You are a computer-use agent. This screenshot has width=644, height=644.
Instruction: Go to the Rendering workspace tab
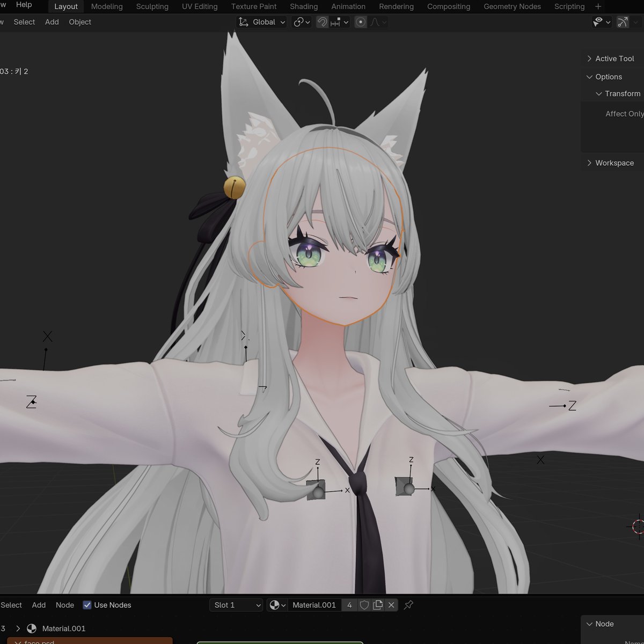tap(396, 6)
